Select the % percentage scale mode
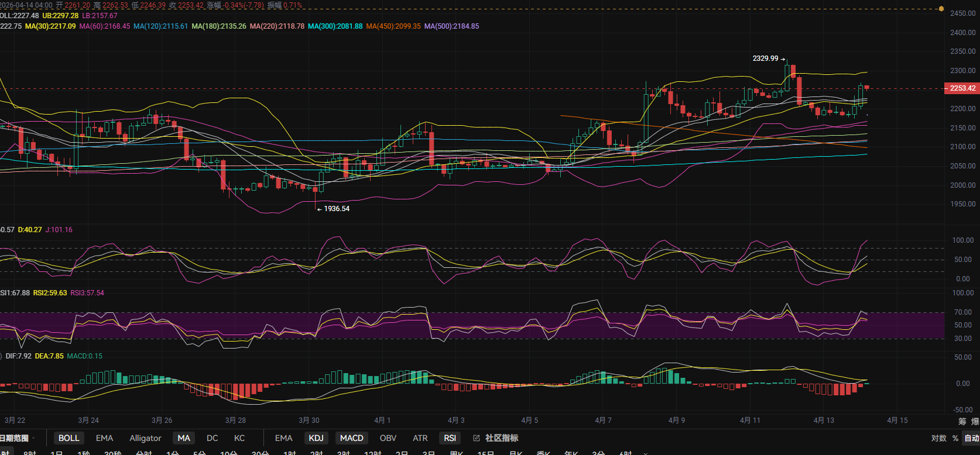 tap(955, 438)
